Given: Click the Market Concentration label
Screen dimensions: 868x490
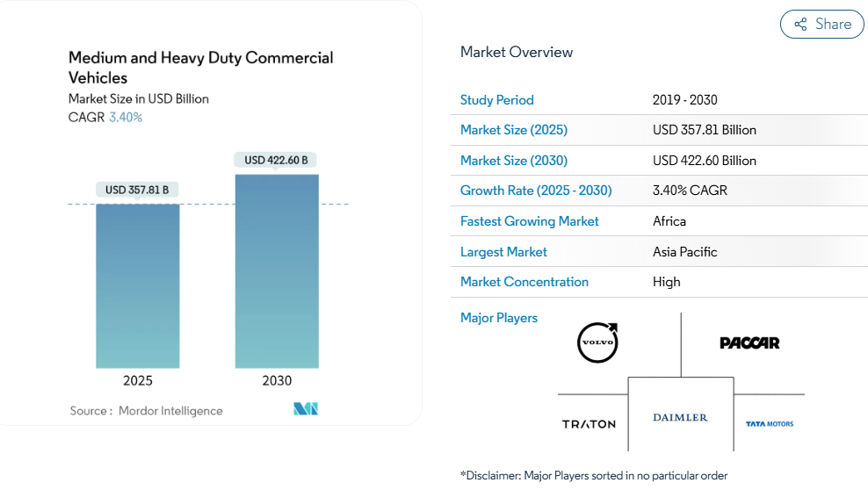Looking at the screenshot, I should [x=524, y=282].
